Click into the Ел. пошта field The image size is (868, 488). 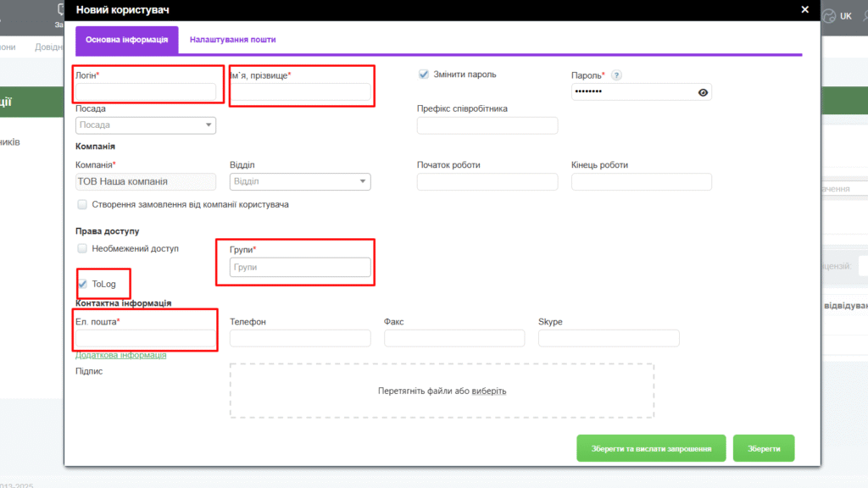[x=145, y=338]
